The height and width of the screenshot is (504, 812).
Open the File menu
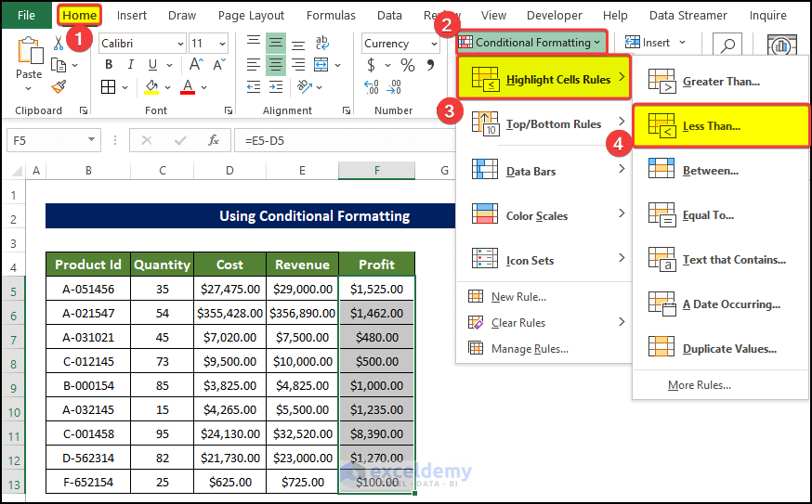pos(26,15)
